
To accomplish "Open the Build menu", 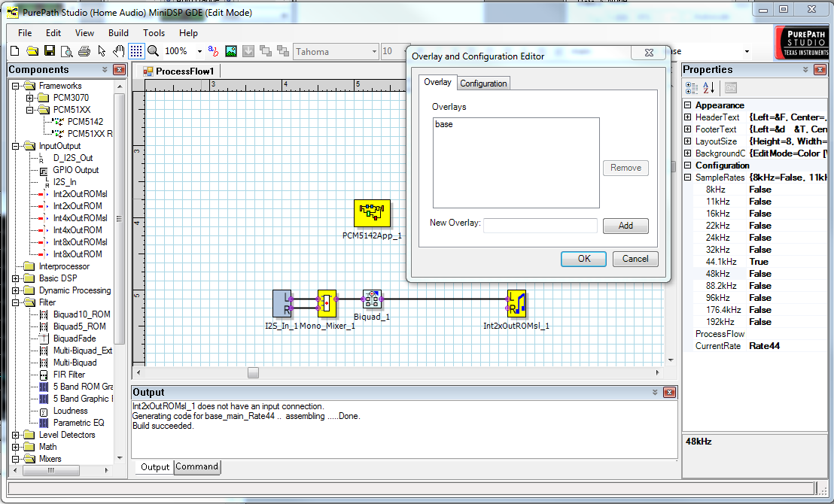I will point(119,33).
